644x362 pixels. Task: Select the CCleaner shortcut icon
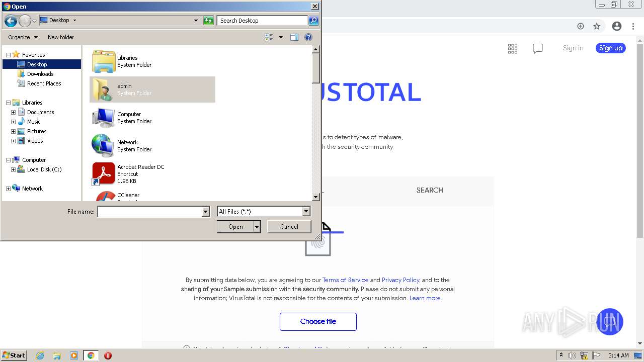tap(104, 197)
